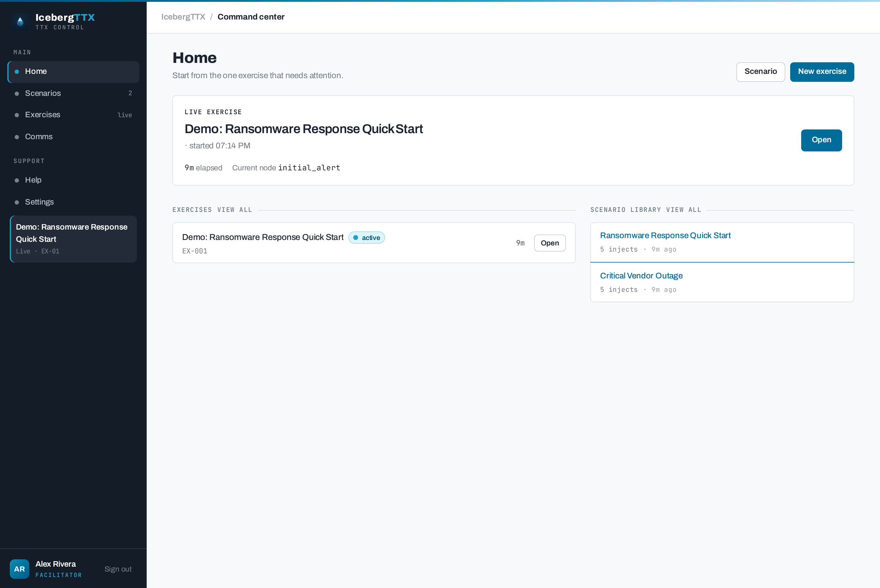This screenshot has width=880, height=588.
Task: Click the 9m elapsed text
Action: click(x=204, y=168)
